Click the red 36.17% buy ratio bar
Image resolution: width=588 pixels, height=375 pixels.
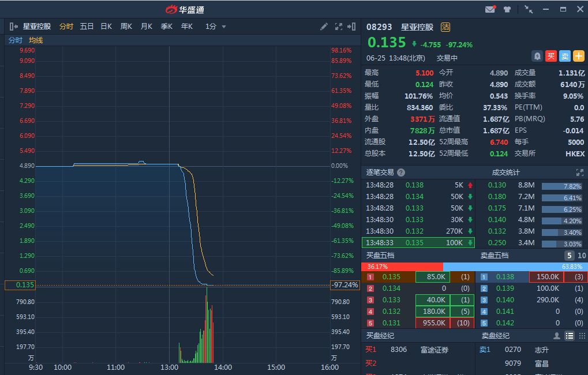pos(402,267)
